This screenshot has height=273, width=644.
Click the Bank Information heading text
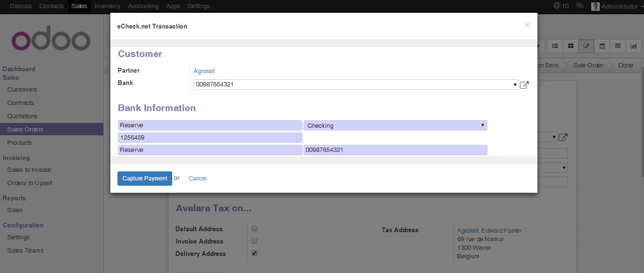[x=157, y=108]
